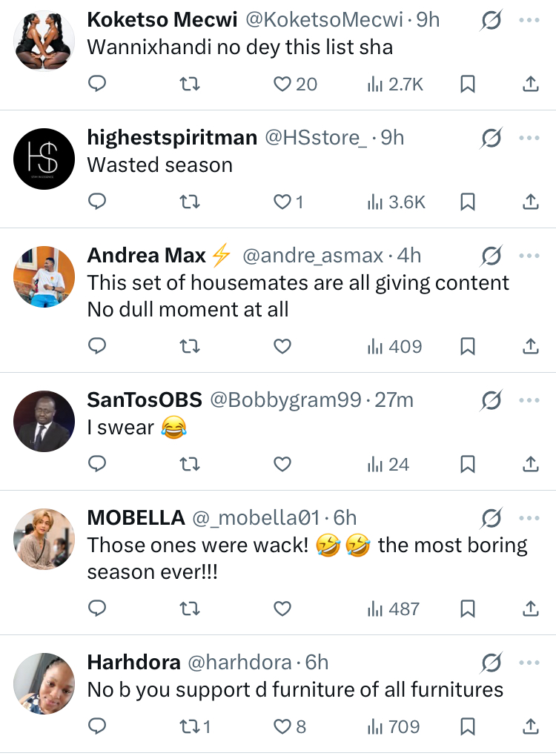Expand more options for Harhdora's tweet
Image resolution: width=556 pixels, height=756 pixels.
click(x=529, y=661)
